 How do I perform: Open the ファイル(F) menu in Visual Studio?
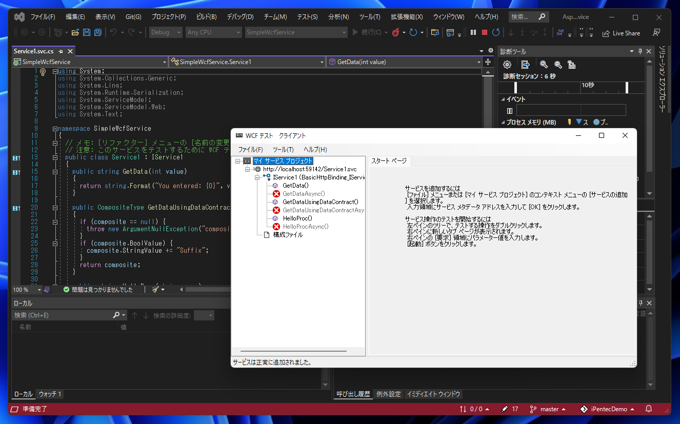(x=42, y=17)
